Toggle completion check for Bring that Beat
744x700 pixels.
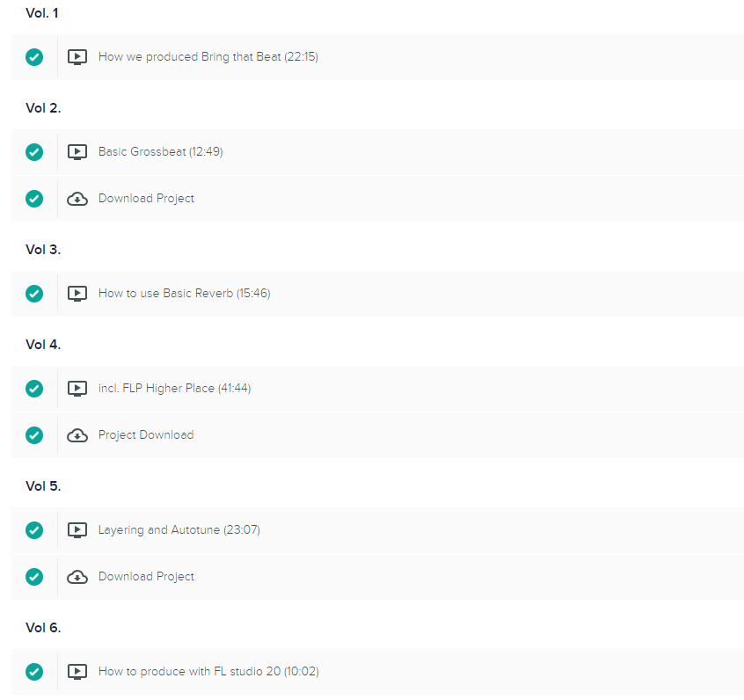[x=34, y=57]
